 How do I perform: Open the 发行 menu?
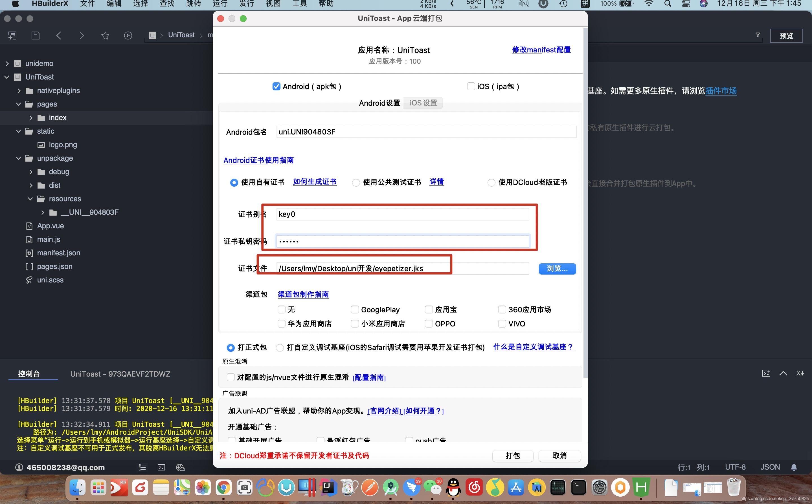click(247, 4)
